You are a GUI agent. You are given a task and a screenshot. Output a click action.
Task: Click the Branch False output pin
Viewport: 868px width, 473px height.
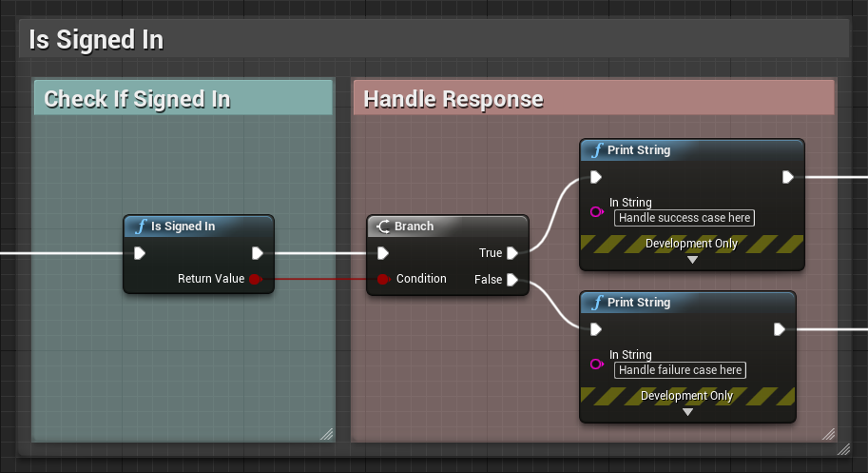512,279
